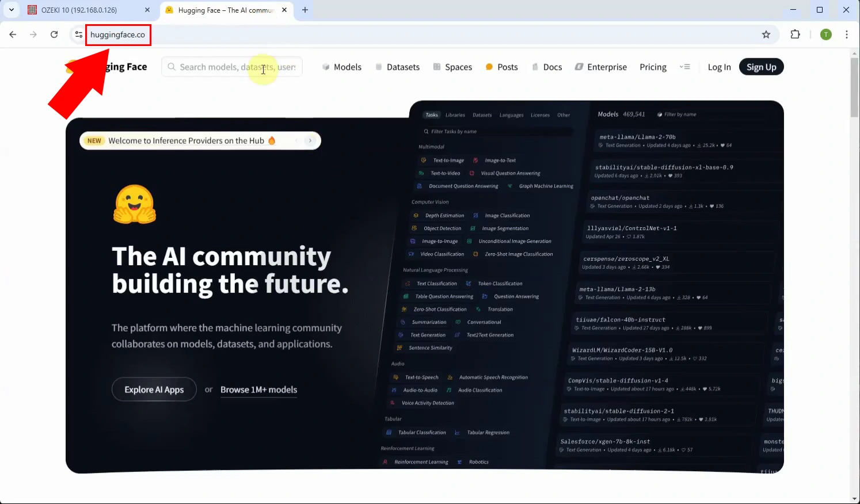Click the Hugging Face emoji mascot
Screen dimensions: 860x504
135,204
